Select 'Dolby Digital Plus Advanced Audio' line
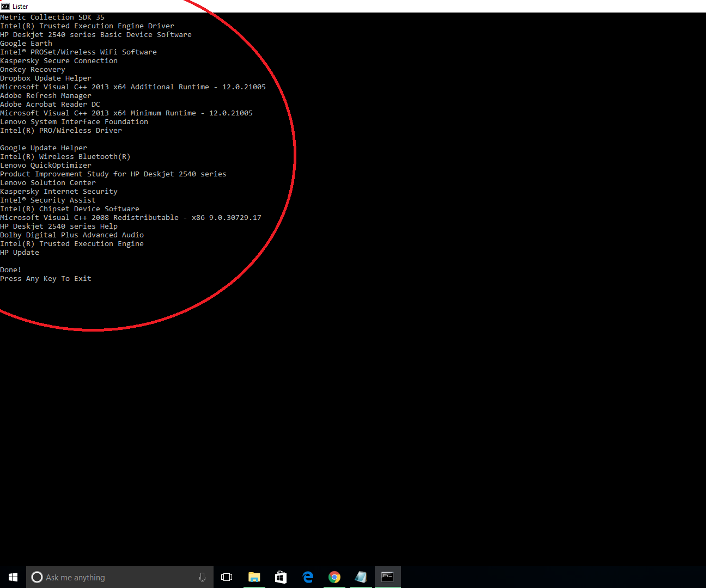 point(72,235)
